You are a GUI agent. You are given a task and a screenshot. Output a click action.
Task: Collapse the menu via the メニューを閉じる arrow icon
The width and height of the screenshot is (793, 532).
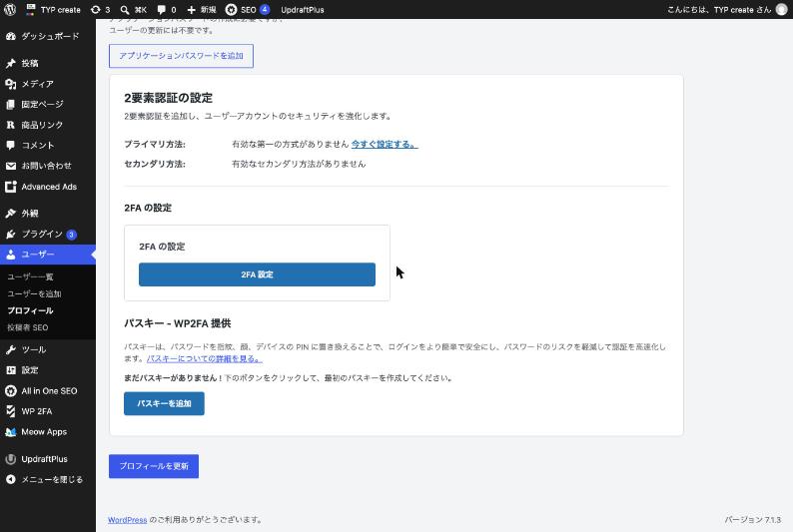(x=11, y=479)
